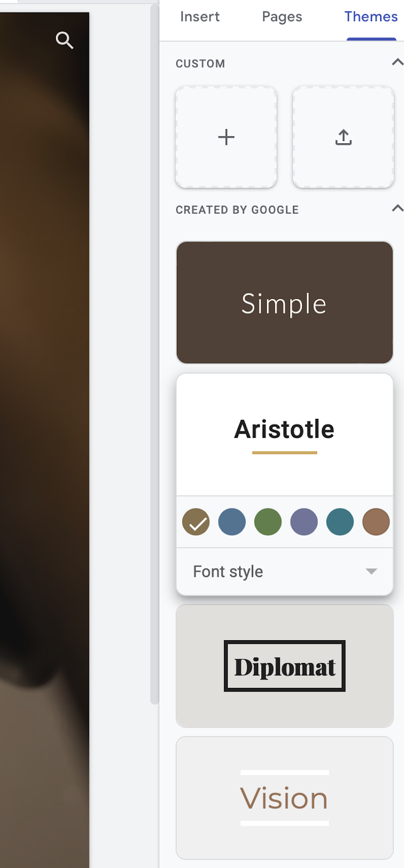This screenshot has width=404, height=868.
Task: Select the teal color variant
Action: 340,521
